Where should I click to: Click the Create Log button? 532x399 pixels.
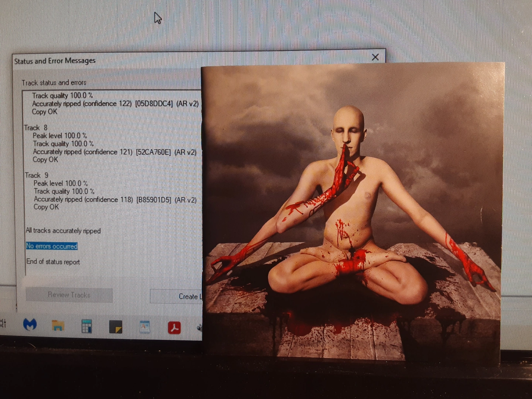(x=176, y=296)
